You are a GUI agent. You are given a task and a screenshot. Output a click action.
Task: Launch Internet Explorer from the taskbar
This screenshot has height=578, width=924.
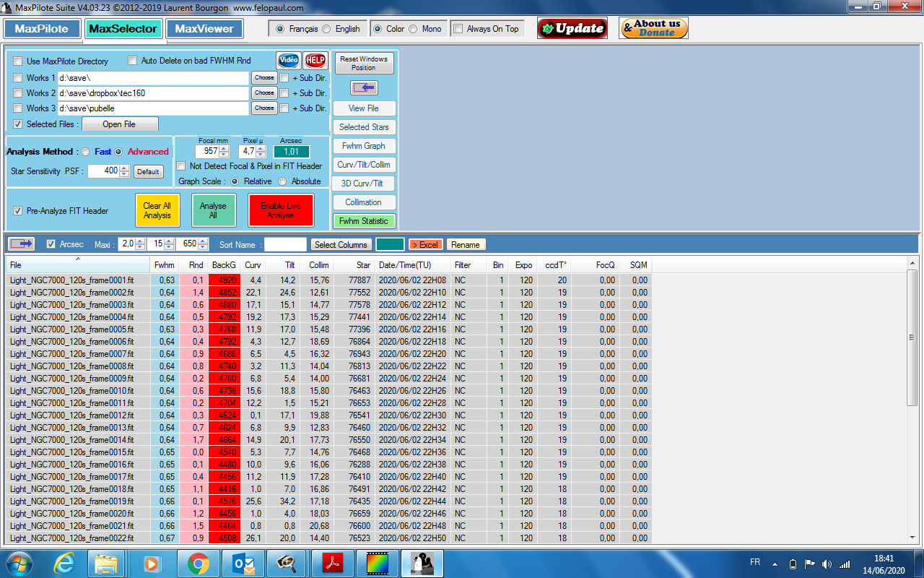[64, 564]
